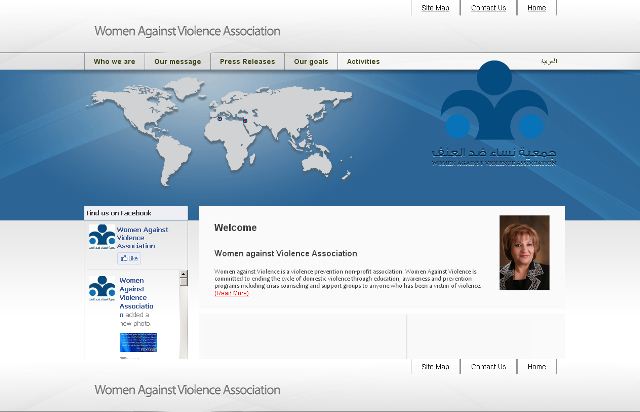The height and width of the screenshot is (412, 640).
Task: Switch site language to Arabic
Action: 549,61
